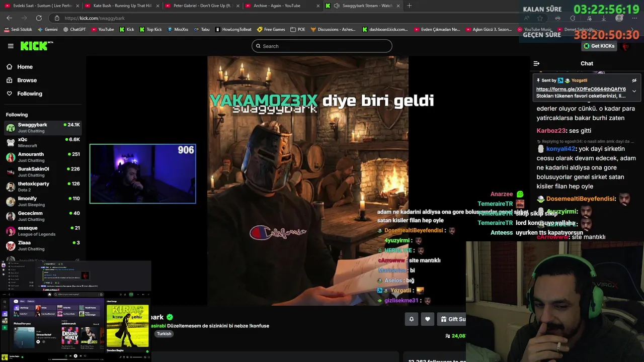Switch to the Archive - Again YouTube tab

pos(282,6)
